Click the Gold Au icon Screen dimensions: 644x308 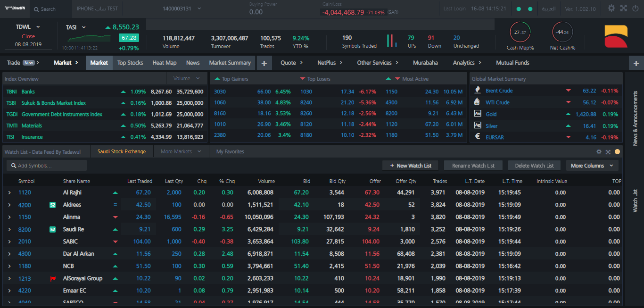(477, 114)
